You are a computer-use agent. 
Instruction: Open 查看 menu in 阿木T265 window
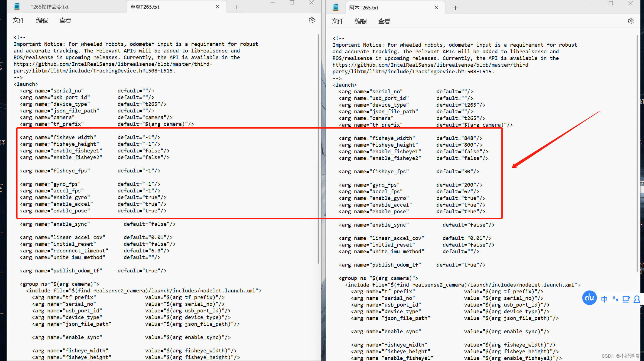(384, 21)
